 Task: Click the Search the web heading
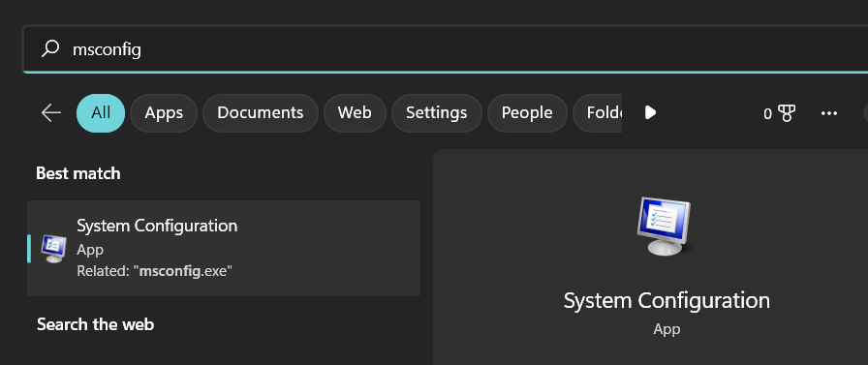point(95,324)
